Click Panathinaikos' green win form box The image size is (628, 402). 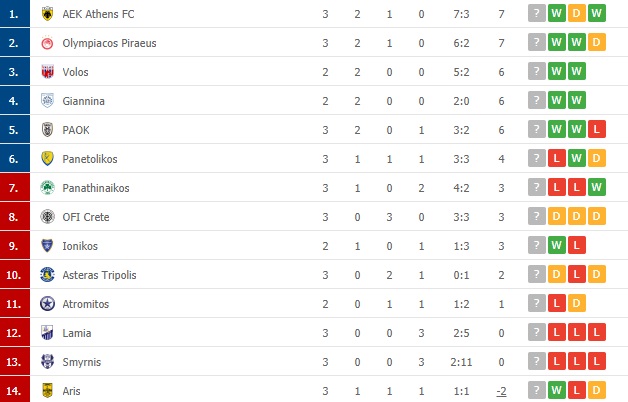click(x=596, y=188)
